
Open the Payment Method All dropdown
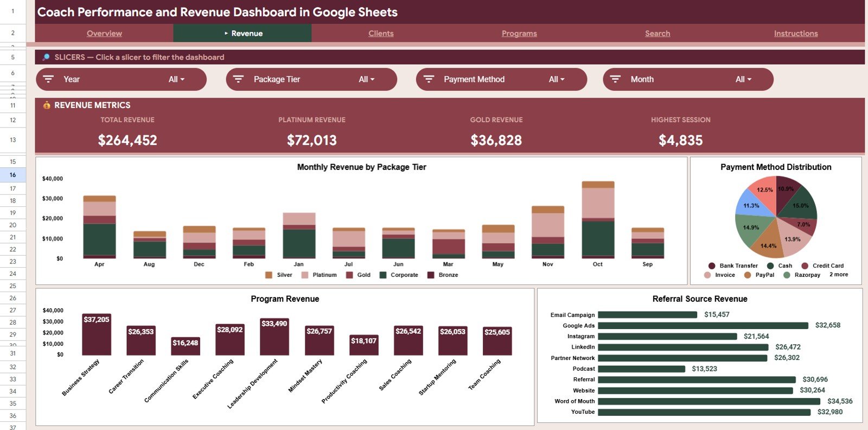[x=557, y=79]
